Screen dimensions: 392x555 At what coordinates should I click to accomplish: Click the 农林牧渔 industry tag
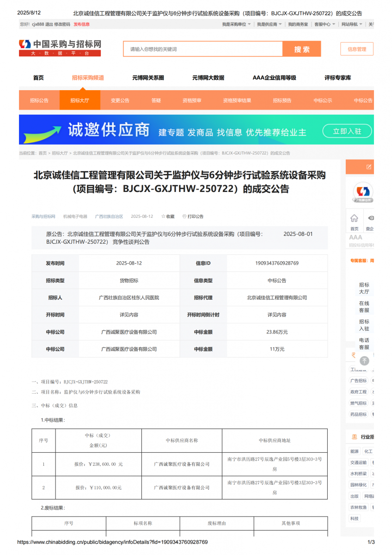click(x=358, y=507)
